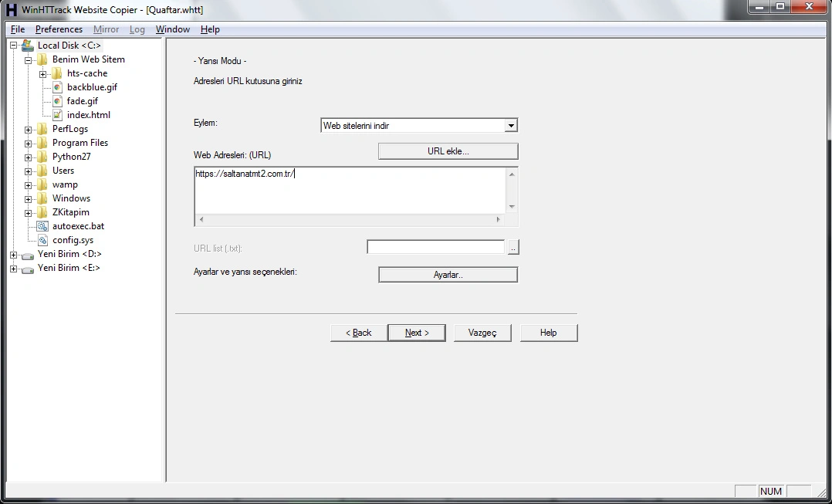Proceed with the Next > button

point(417,333)
